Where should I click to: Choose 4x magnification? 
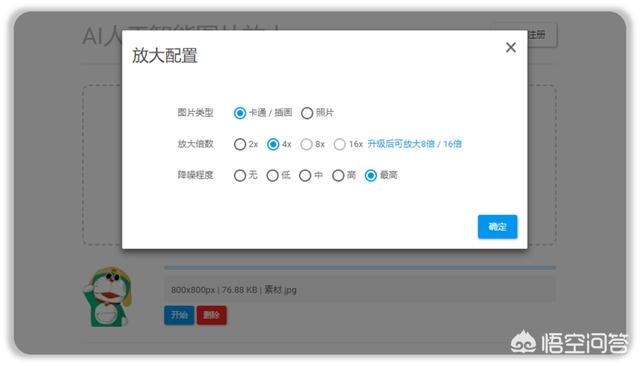coord(273,144)
